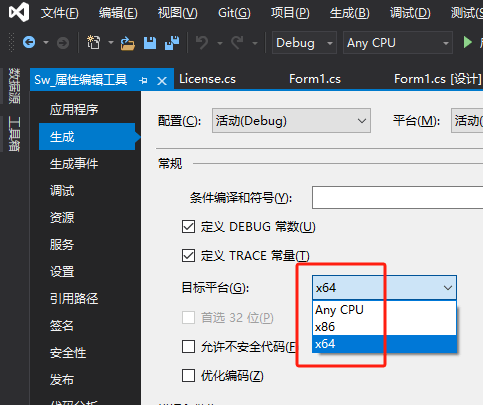Image resolution: width=483 pixels, height=405 pixels.
Task: Select the 生成事件 settings page
Action: [x=74, y=164]
